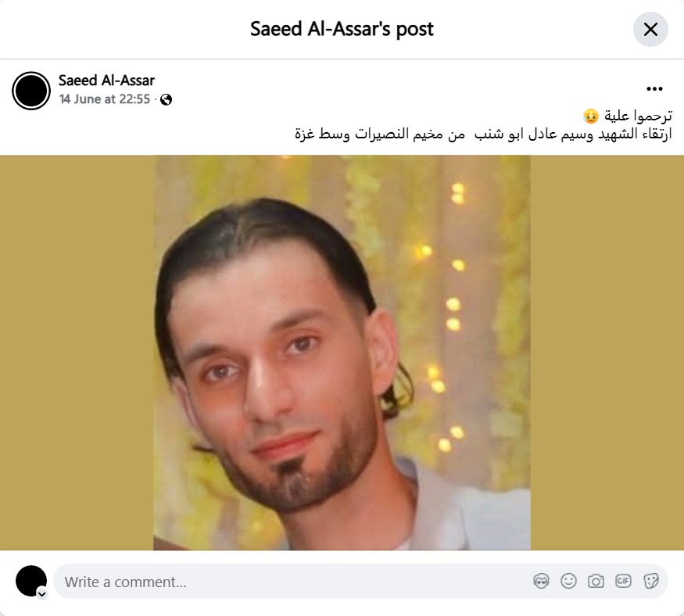
Task: Open the sticker picker for comment
Action: coord(650,581)
